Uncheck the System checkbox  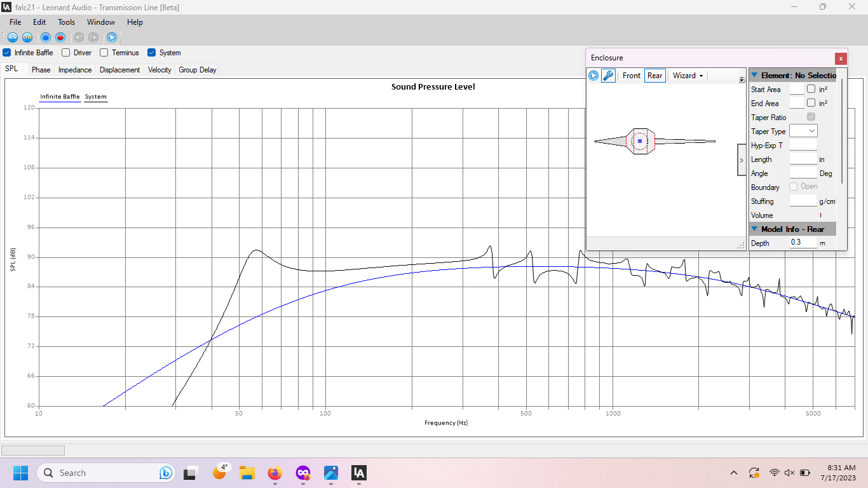pos(152,53)
